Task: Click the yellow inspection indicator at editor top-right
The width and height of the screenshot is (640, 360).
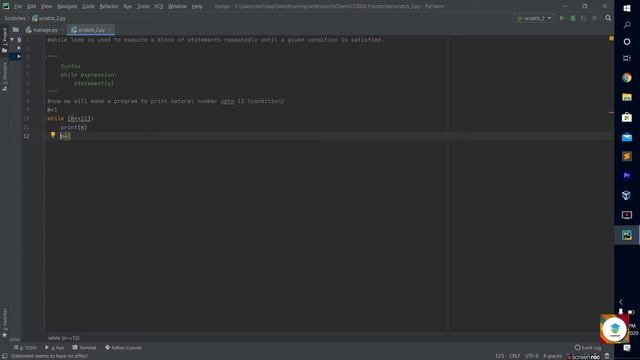Action: coord(611,38)
